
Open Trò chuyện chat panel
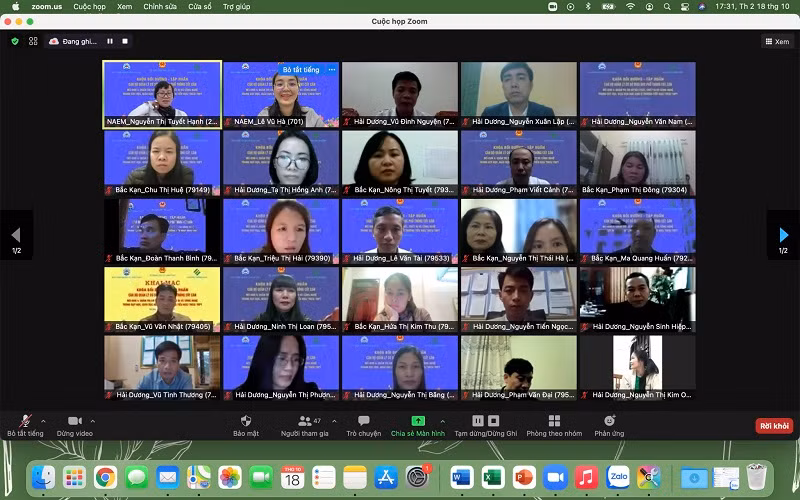click(x=363, y=423)
